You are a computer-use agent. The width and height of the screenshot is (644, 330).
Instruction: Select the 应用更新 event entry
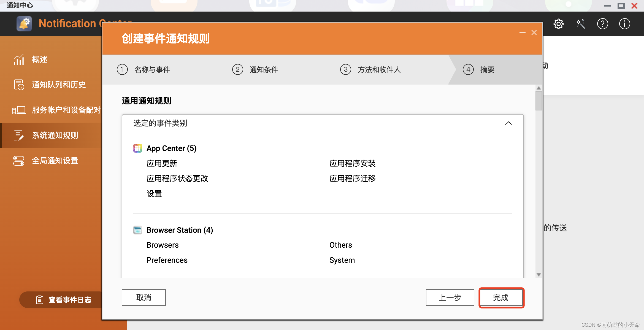coord(162,163)
